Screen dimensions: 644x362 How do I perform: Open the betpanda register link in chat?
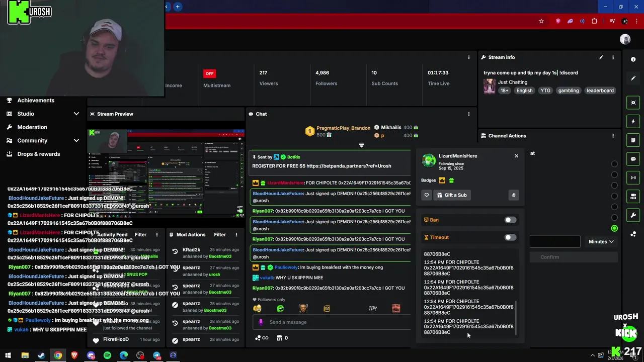click(349, 166)
